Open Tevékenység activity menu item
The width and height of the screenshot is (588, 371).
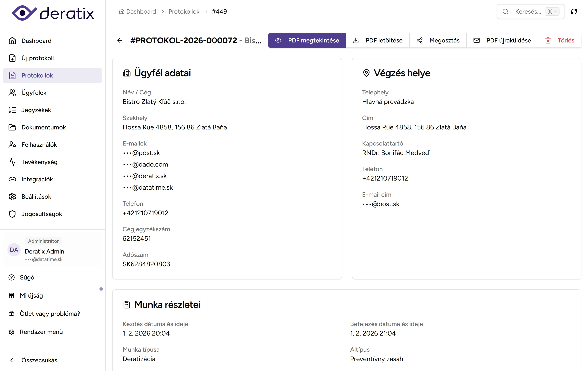pyautogui.click(x=39, y=162)
